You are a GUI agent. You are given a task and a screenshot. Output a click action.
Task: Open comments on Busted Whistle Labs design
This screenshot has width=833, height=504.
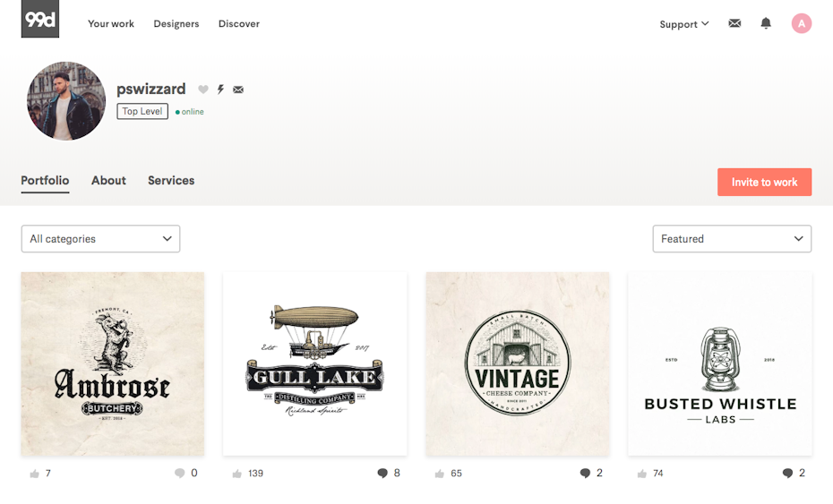click(x=787, y=474)
